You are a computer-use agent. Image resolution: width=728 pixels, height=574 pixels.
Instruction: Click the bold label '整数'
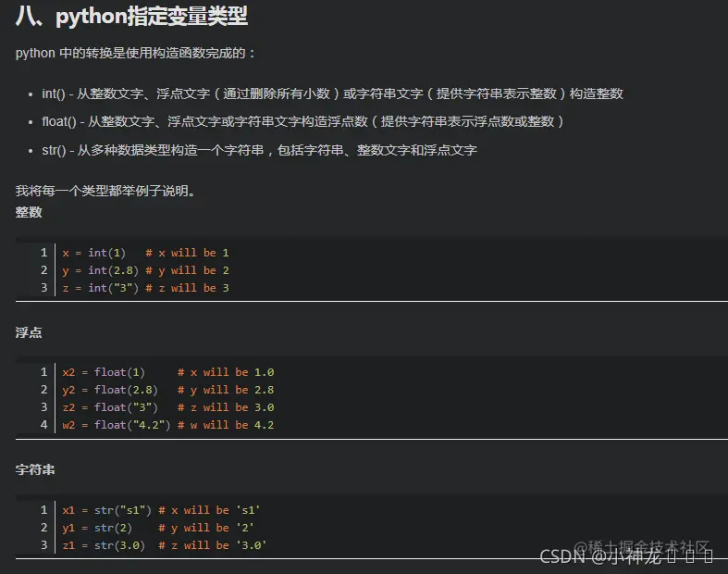[29, 212]
